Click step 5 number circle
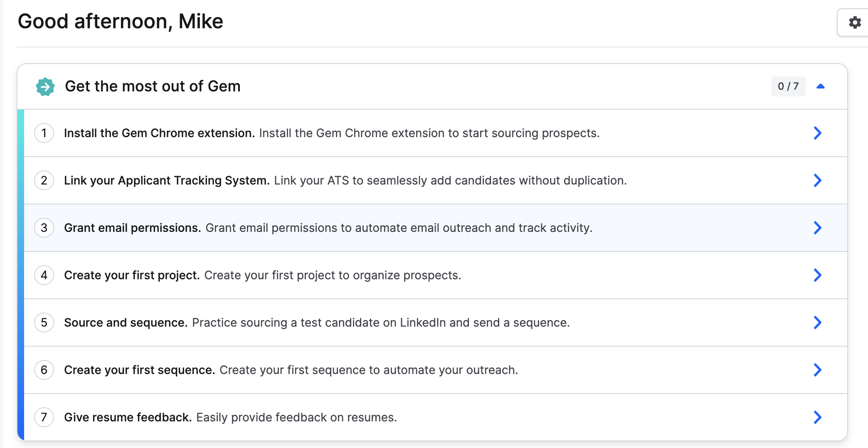Screen dimensions: 868x448 (44, 322)
